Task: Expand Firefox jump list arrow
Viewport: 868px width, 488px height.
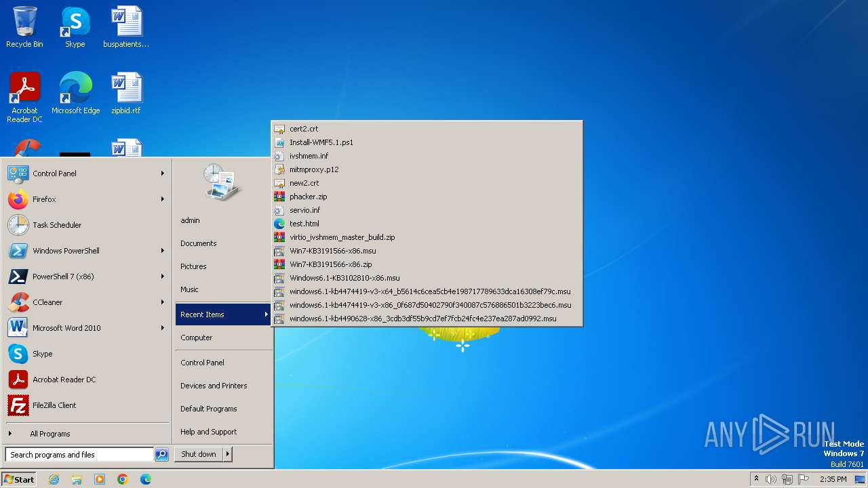Action: pos(163,199)
